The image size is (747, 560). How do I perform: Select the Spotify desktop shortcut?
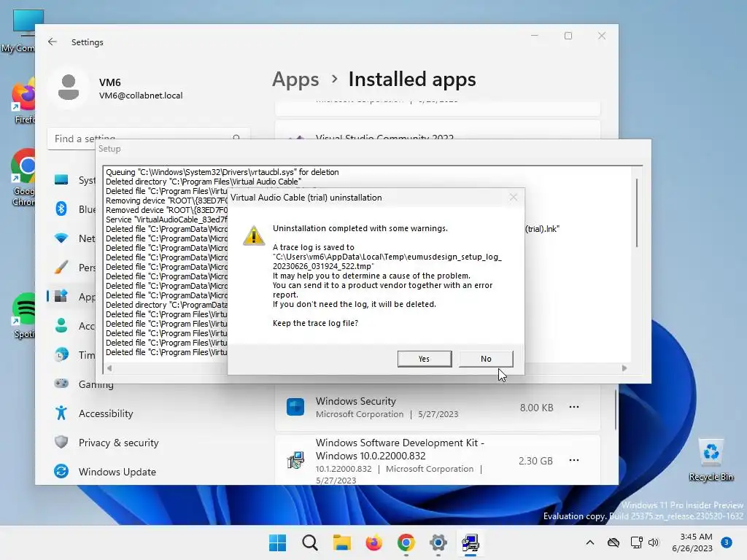(x=23, y=315)
